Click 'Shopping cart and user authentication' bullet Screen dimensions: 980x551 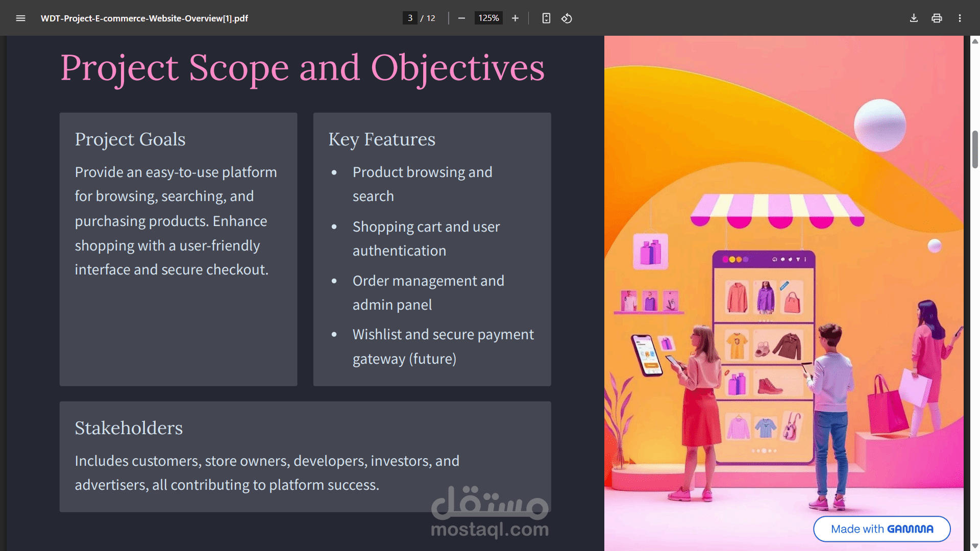point(426,239)
